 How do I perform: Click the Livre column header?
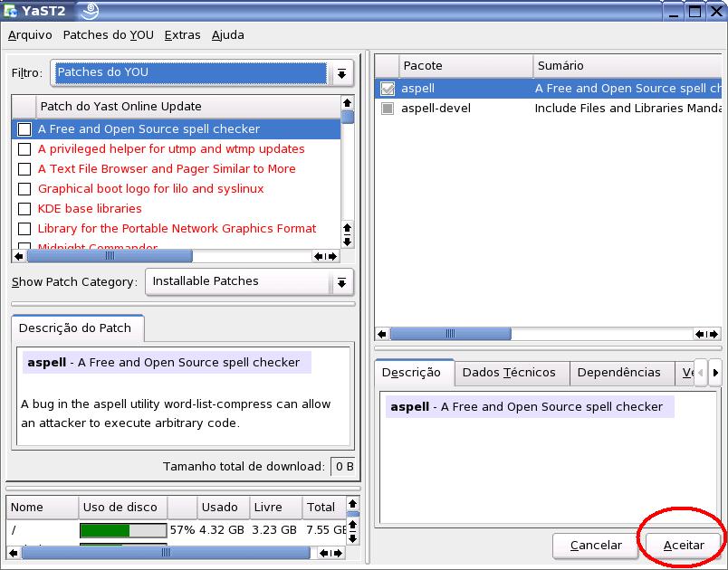[x=276, y=508]
